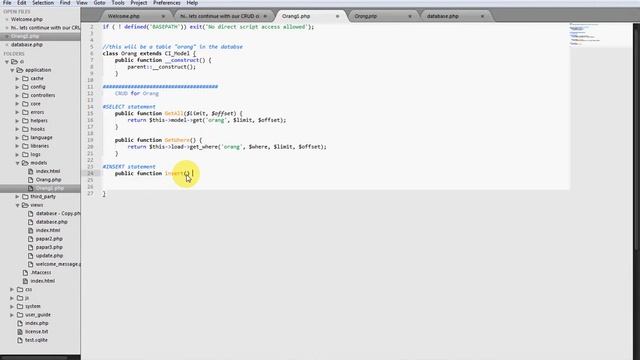640x360 pixels.
Task: Open the View menu
Action: point(82,3)
